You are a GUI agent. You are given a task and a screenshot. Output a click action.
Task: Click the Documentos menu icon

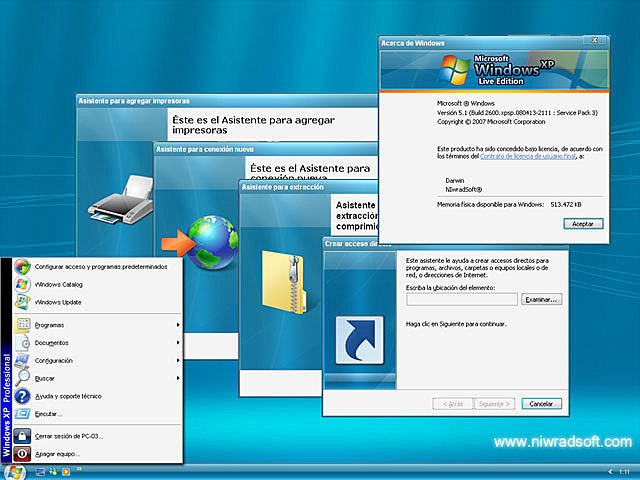point(22,343)
